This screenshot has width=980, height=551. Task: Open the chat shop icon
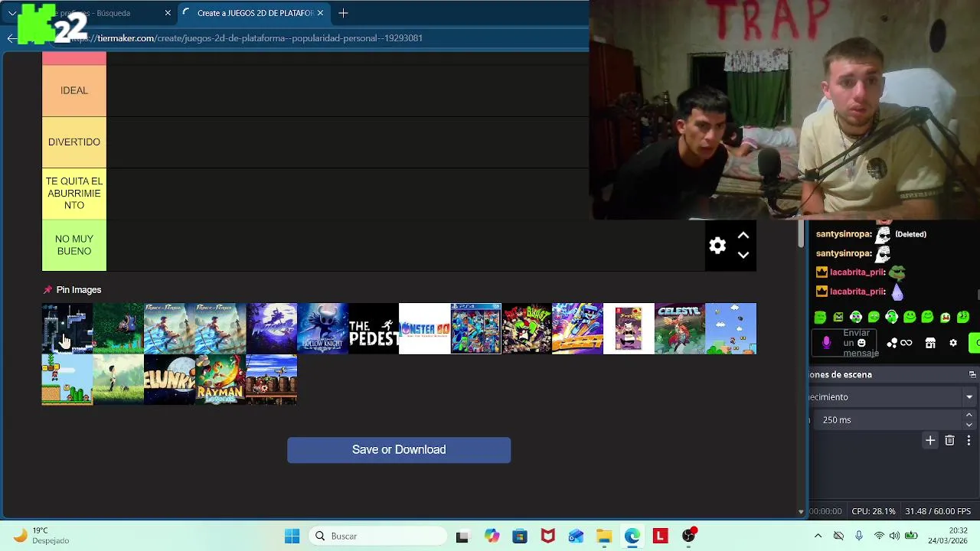pos(930,343)
